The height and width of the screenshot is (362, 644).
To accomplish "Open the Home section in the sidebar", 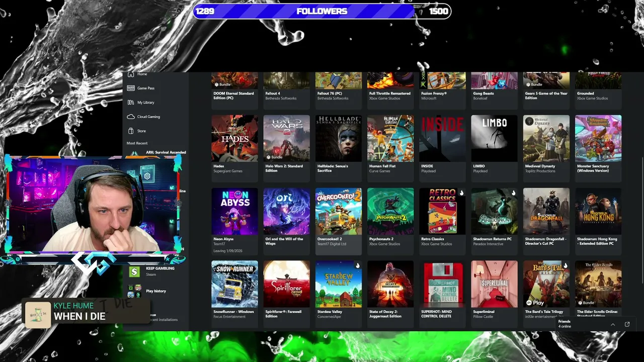I will coord(137,74).
